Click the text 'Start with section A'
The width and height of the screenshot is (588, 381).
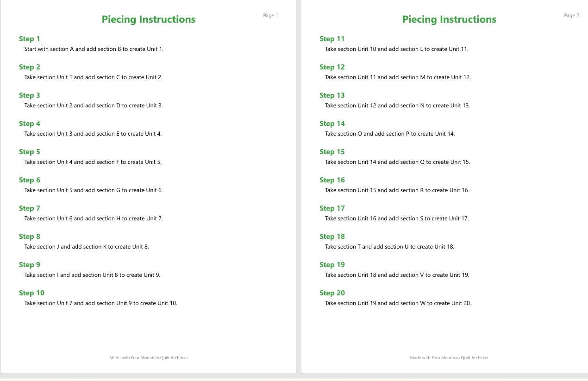click(x=49, y=49)
